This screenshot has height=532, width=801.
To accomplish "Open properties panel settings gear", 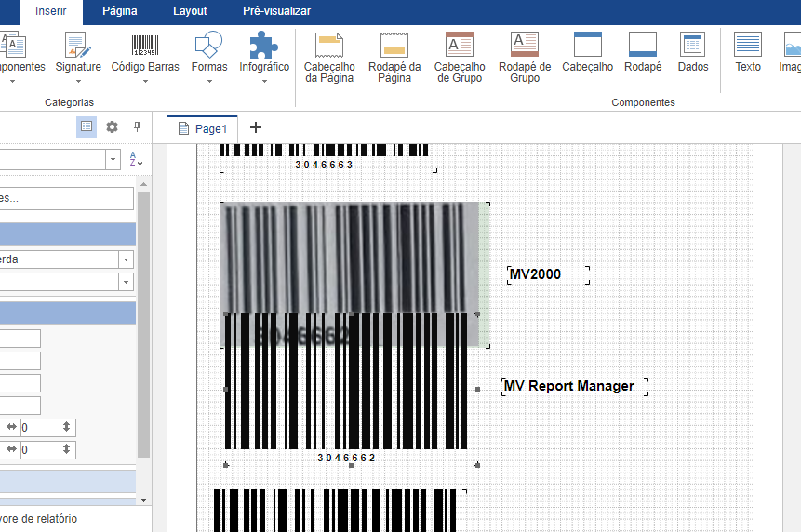I will tap(112, 126).
